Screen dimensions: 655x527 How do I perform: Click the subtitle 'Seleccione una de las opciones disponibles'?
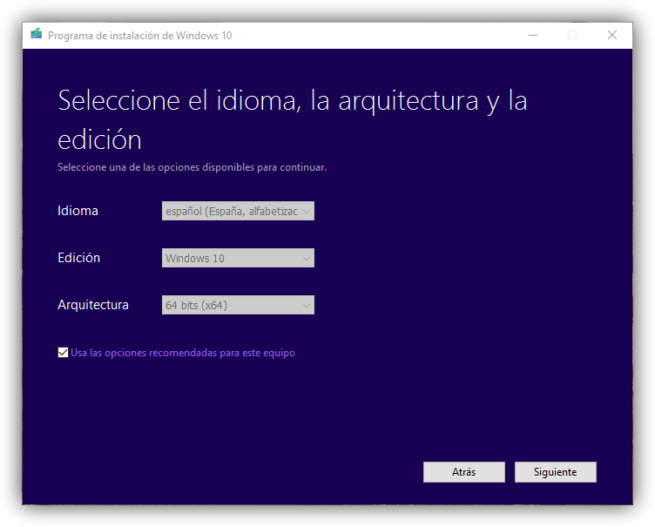click(x=192, y=167)
